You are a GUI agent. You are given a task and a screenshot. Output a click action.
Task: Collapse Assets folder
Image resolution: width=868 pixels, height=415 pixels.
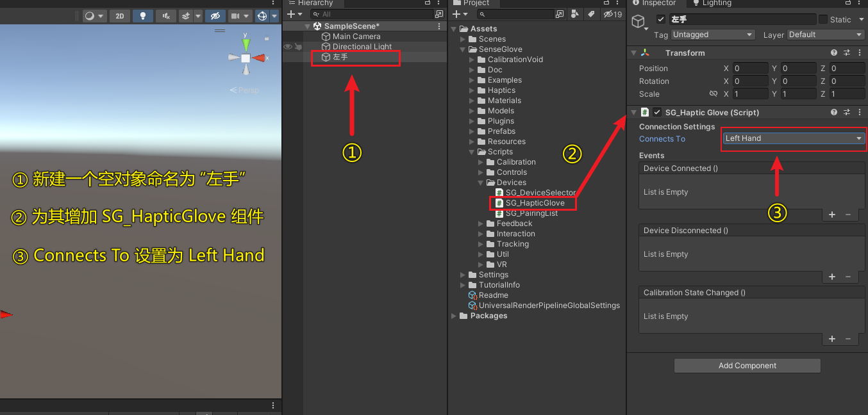click(x=455, y=29)
